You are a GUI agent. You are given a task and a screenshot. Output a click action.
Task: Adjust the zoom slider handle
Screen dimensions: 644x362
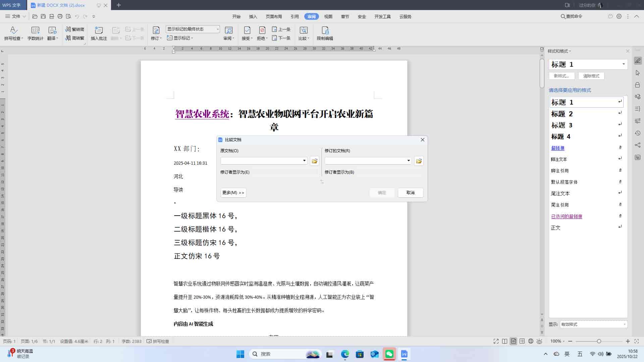(x=599, y=341)
